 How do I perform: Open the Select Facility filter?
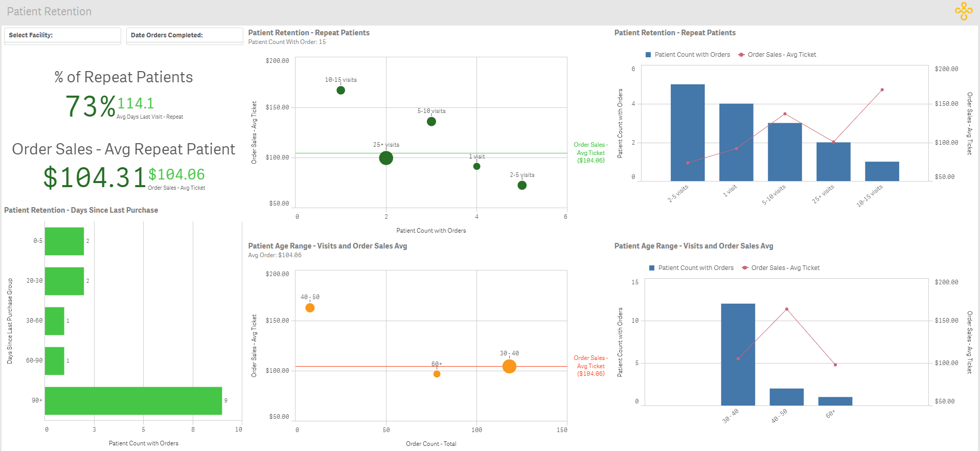(x=62, y=35)
